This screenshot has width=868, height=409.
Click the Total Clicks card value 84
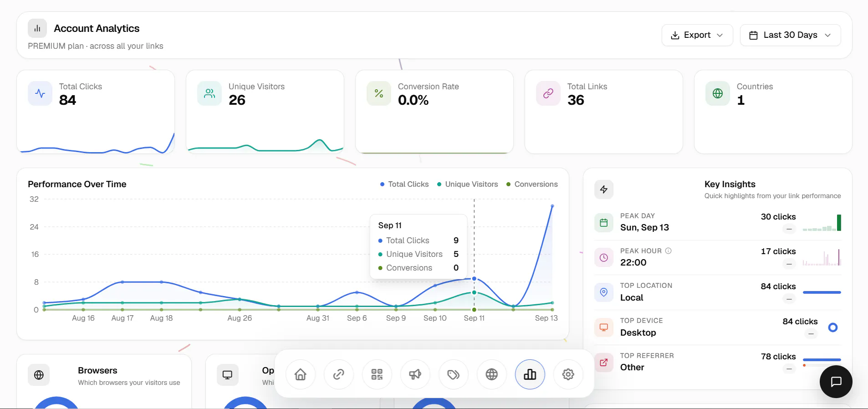[x=68, y=100]
